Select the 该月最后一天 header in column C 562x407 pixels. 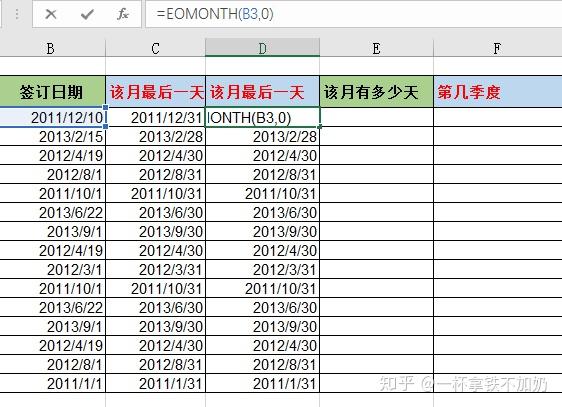[x=156, y=92]
